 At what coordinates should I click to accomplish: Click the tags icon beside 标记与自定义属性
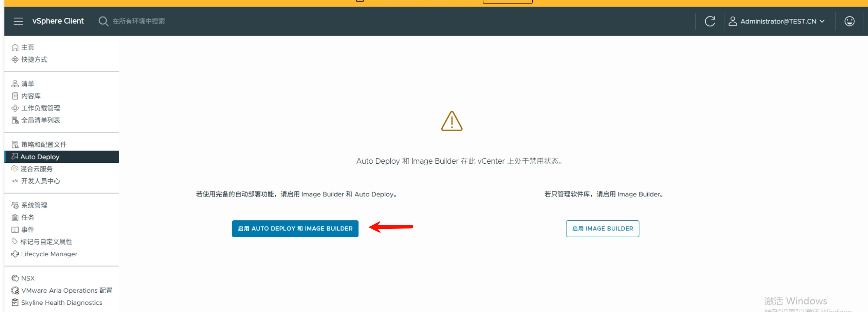pos(14,241)
